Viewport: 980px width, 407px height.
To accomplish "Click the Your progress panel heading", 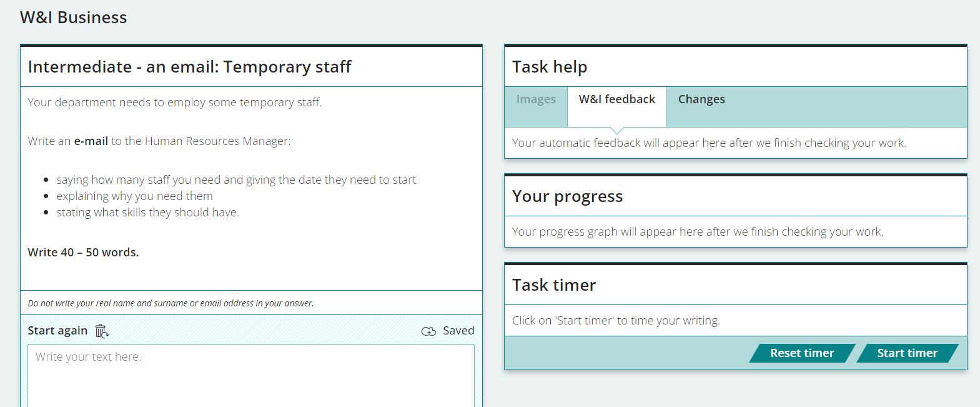I will pyautogui.click(x=567, y=196).
